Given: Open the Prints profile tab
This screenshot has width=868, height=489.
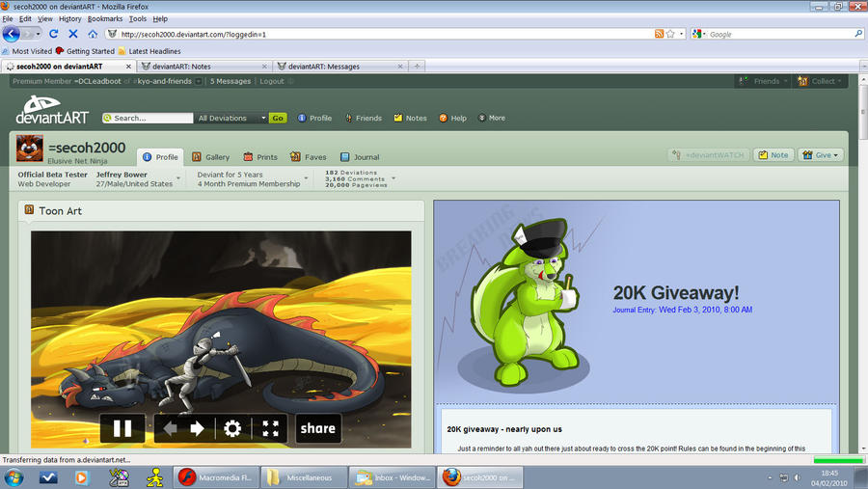Looking at the screenshot, I should [260, 157].
